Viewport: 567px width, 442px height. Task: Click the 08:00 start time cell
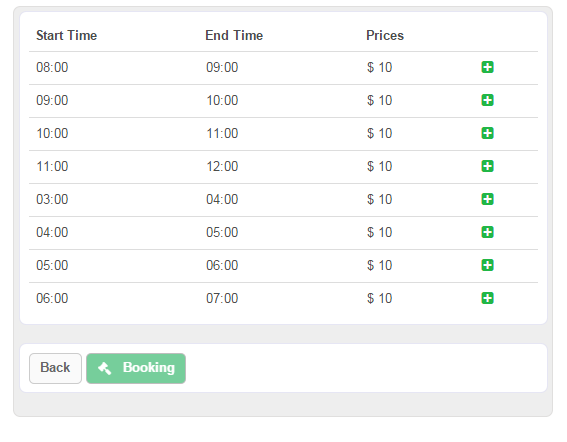coord(52,68)
